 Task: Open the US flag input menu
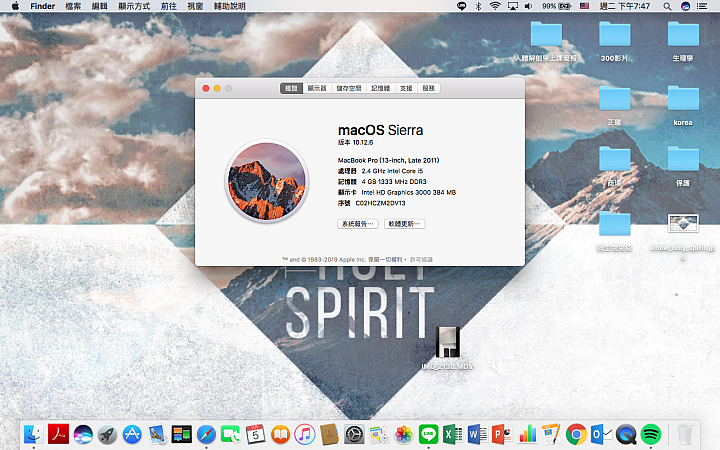pos(584,6)
